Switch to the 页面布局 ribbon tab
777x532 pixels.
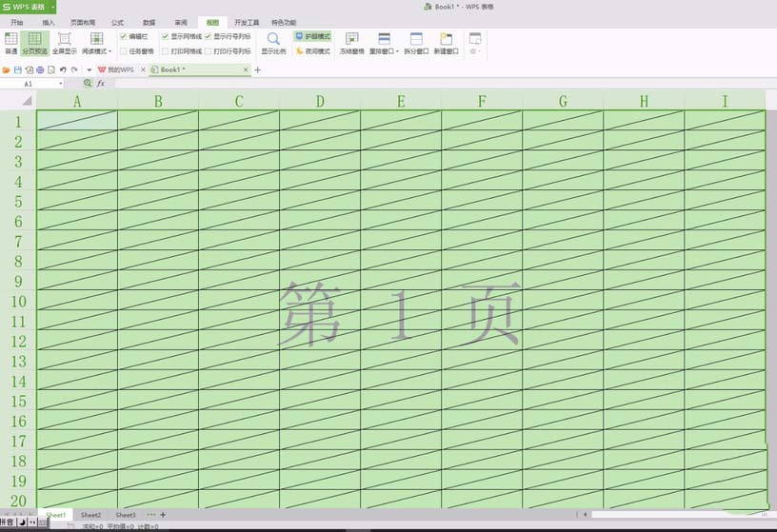(82, 21)
